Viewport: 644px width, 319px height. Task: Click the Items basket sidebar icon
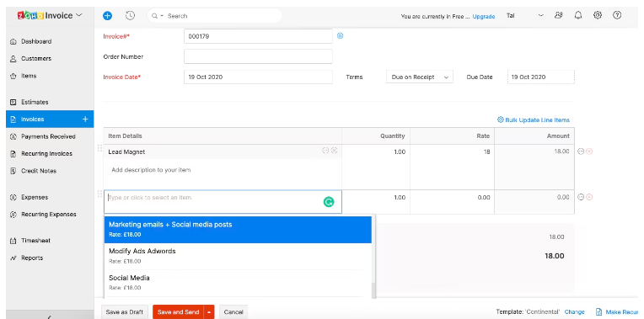click(13, 76)
